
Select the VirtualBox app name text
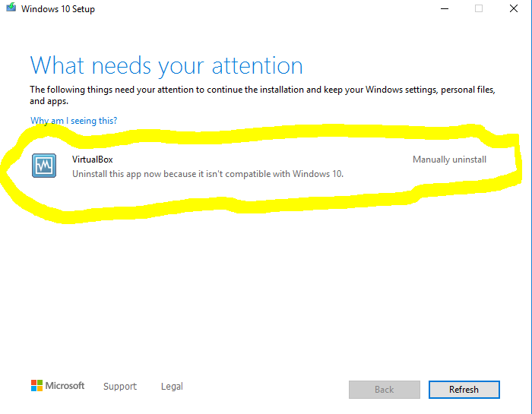coord(92,160)
